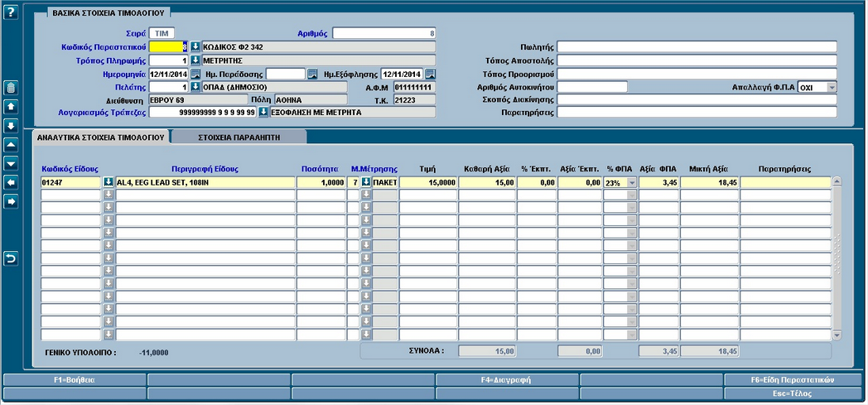The height and width of the screenshot is (405, 868).
Task: Click the Τ.Κ. value 21223
Action: 415,99
